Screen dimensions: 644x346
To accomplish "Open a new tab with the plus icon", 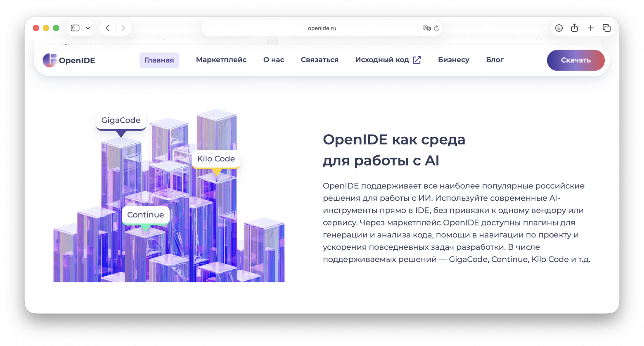I will (x=590, y=28).
